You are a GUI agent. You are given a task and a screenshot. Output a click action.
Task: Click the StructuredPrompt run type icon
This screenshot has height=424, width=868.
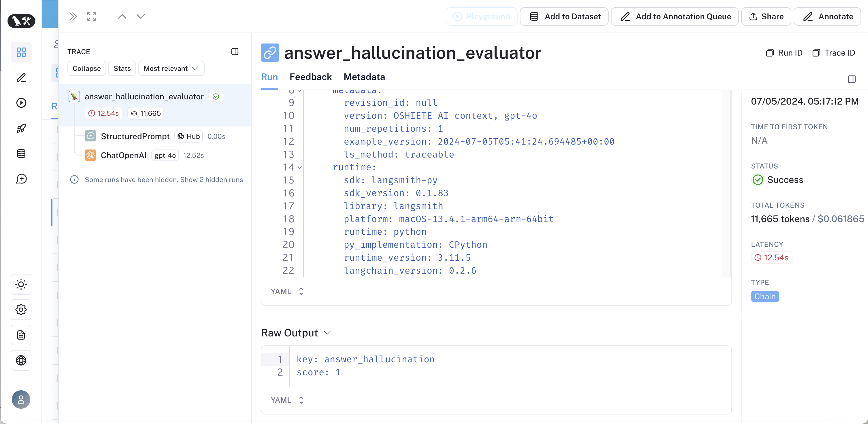[90, 136]
